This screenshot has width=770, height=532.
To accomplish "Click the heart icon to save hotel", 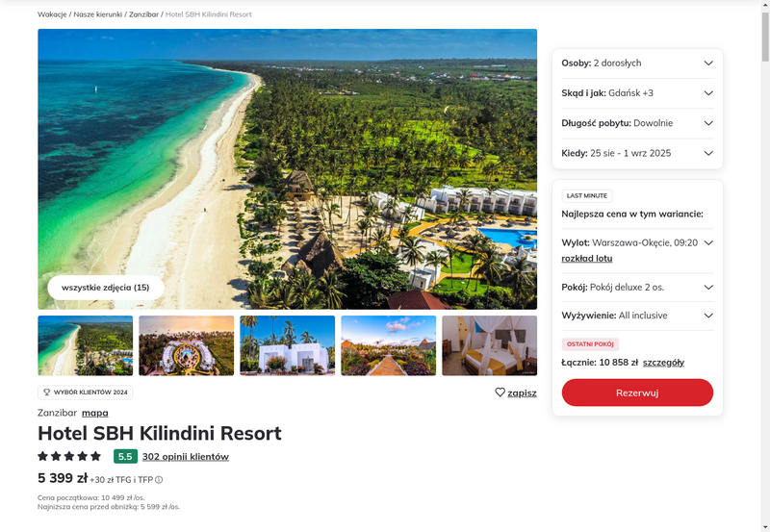I will point(500,393).
